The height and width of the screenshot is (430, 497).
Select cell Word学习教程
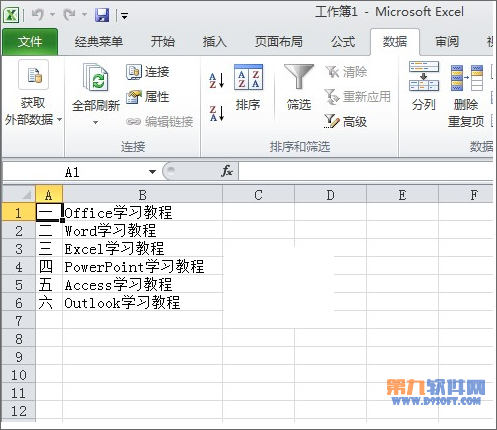pos(142,230)
